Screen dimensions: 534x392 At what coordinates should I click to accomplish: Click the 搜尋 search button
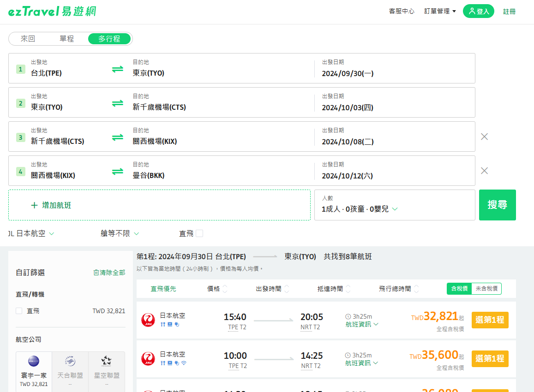(497, 205)
